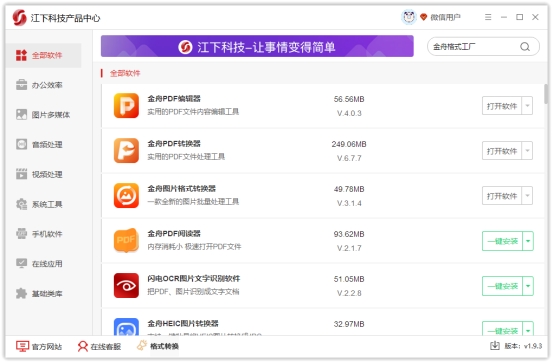Click the 音频处理 sidebar icon
Screen dimensions: 553x364
pos(21,144)
